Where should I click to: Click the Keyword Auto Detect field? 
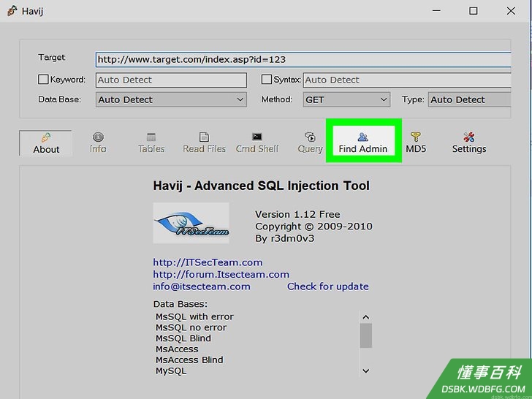click(x=171, y=80)
